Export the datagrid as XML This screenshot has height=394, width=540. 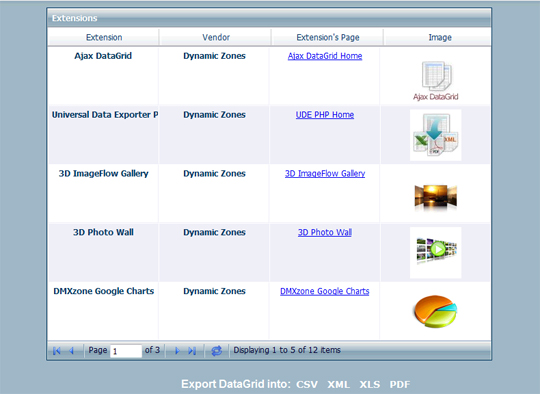[x=339, y=384]
